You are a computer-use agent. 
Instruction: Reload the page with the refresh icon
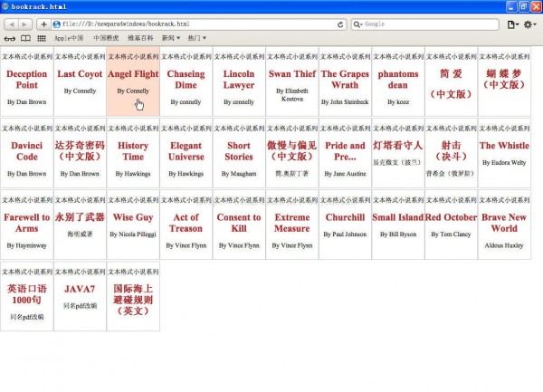pos(340,24)
